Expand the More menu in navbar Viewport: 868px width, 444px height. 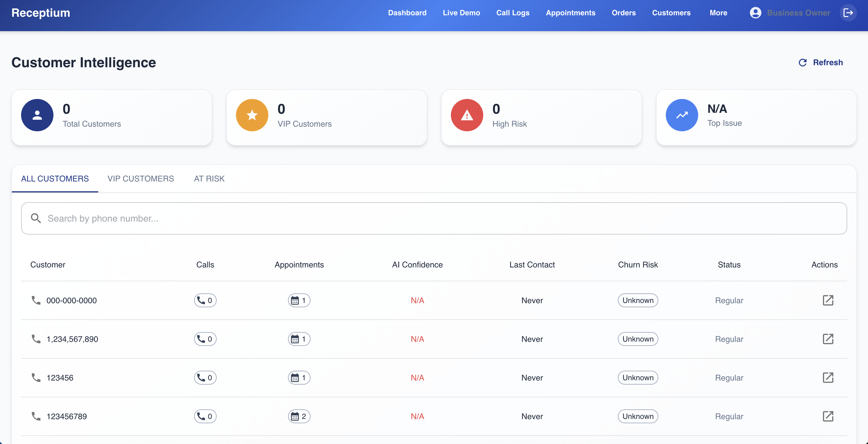718,13
